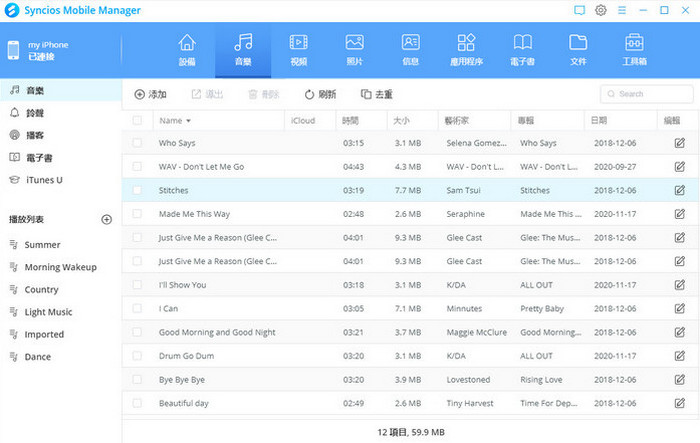Open the Video (视頻) tab
The width and height of the screenshot is (700, 443).
(299, 50)
